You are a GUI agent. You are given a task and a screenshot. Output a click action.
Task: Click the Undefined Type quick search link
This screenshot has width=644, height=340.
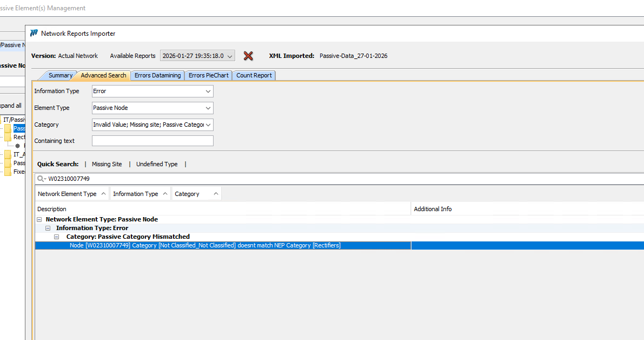pos(157,164)
